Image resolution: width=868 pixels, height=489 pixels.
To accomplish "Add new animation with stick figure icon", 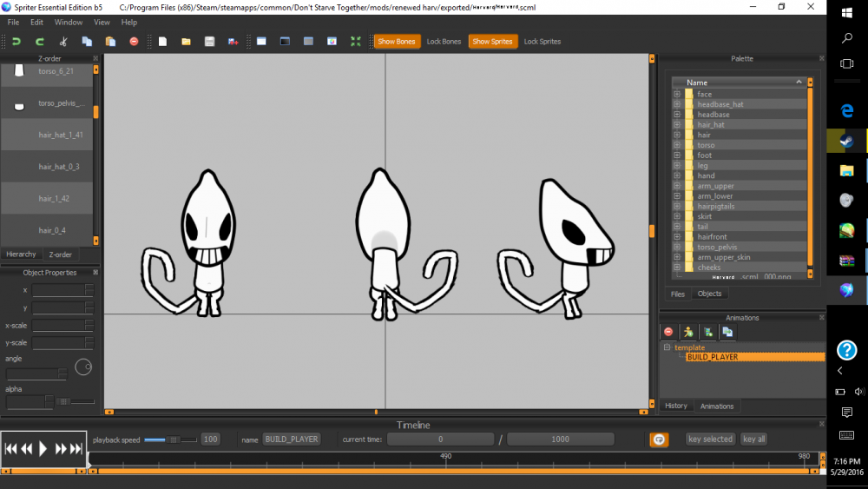I will tap(688, 332).
